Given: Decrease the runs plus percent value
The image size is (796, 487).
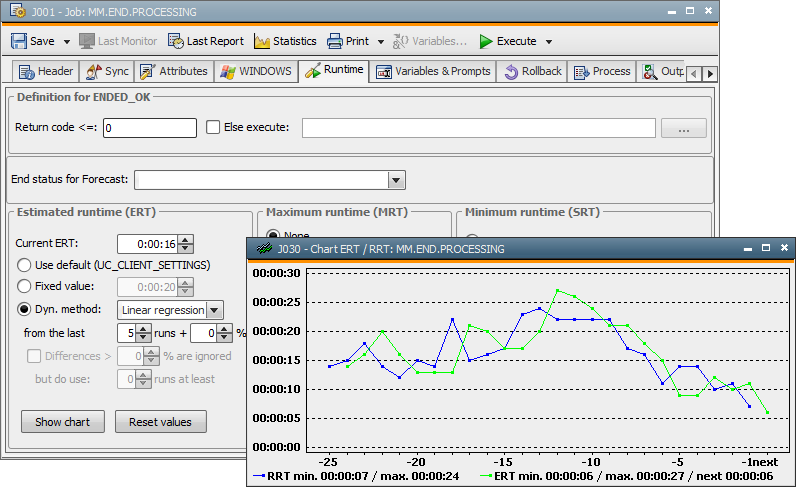Looking at the screenshot, I should [225, 338].
